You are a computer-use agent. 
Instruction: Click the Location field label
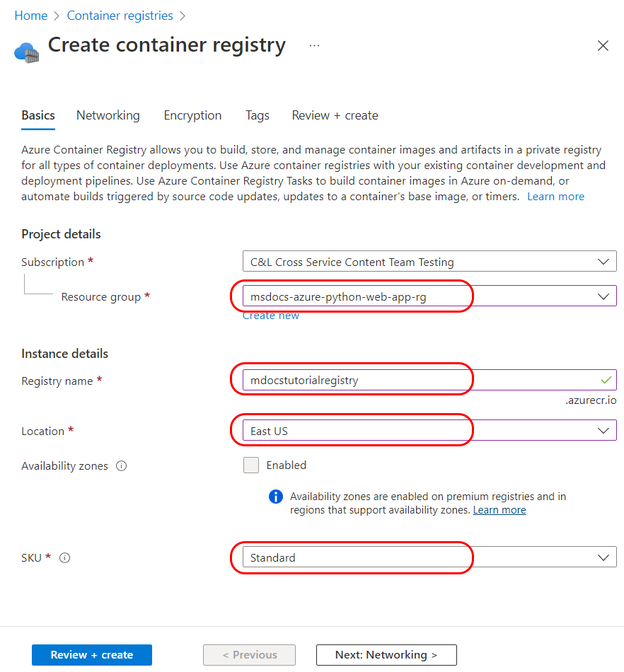click(43, 431)
